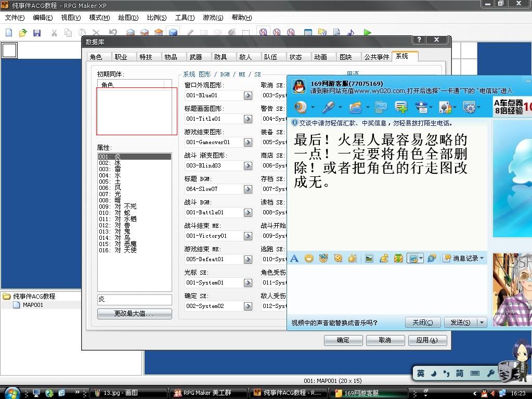Send a file via the QQ folder icon
Screen dimensions: 532x399
point(355,107)
